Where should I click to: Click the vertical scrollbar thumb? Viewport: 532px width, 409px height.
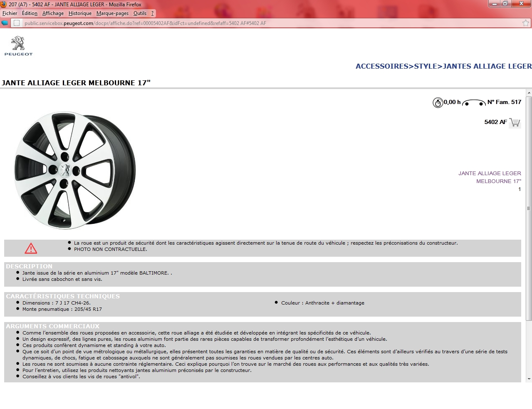coord(529,208)
